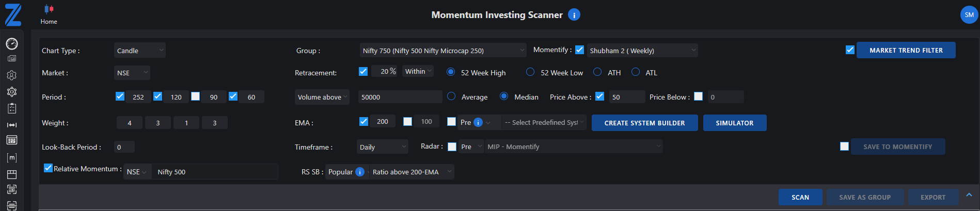Viewport: 980px width, 211px height.
Task: Collapse the filter panel with up chevron
Action: [x=969, y=195]
